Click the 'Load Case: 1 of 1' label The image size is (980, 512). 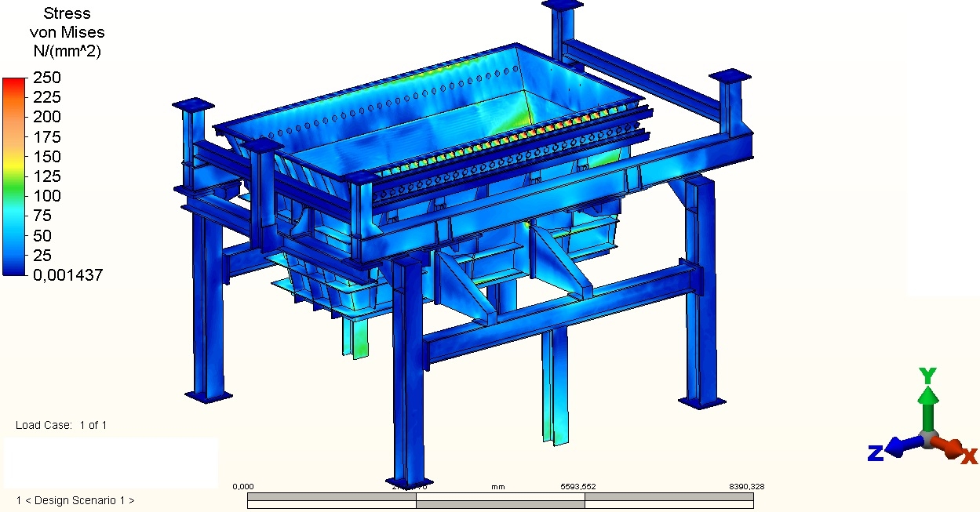coord(61,425)
